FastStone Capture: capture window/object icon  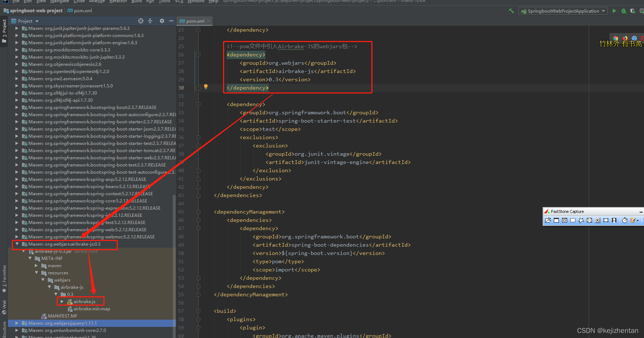click(x=565, y=220)
